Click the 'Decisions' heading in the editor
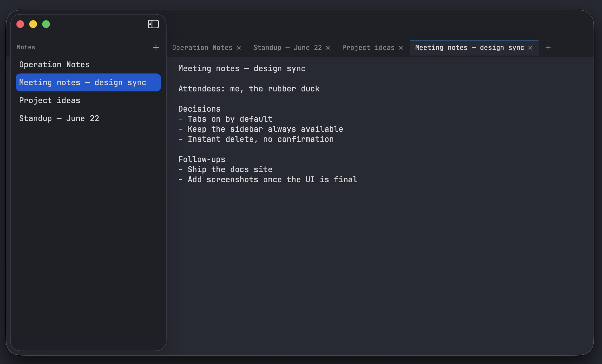Screen dimensions: 602x364 tap(199, 109)
